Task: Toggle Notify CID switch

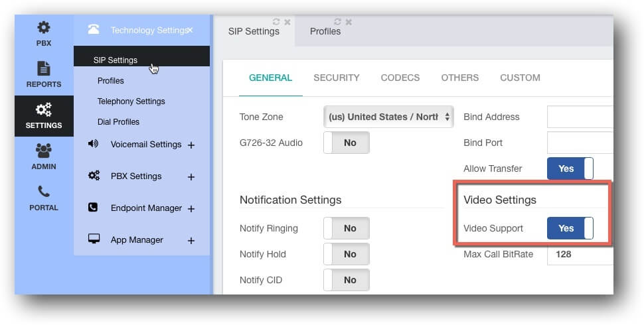Action: point(347,281)
